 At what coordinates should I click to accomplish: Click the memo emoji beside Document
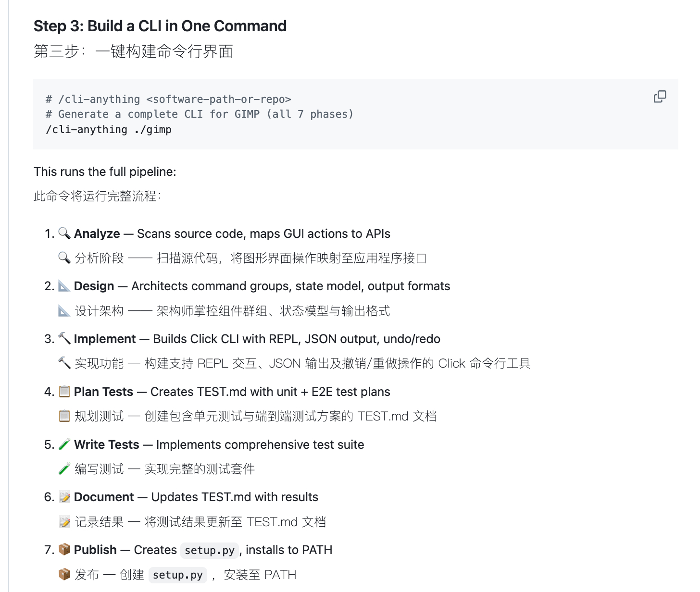click(x=64, y=497)
